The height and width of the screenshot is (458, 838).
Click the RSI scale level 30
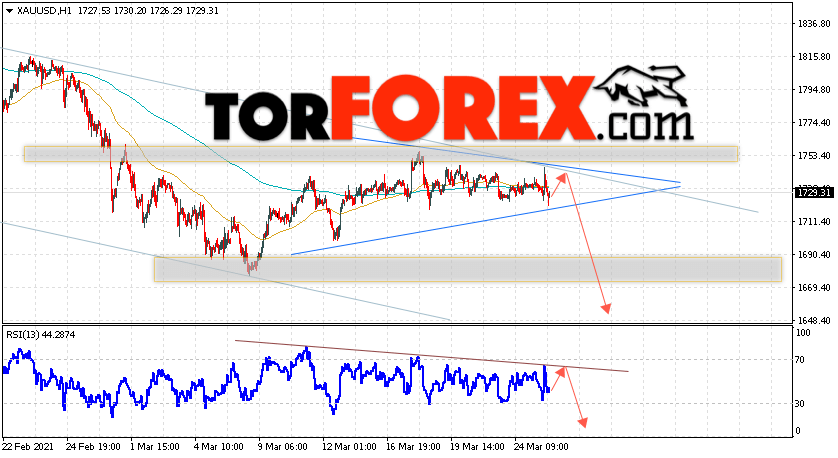[800, 404]
